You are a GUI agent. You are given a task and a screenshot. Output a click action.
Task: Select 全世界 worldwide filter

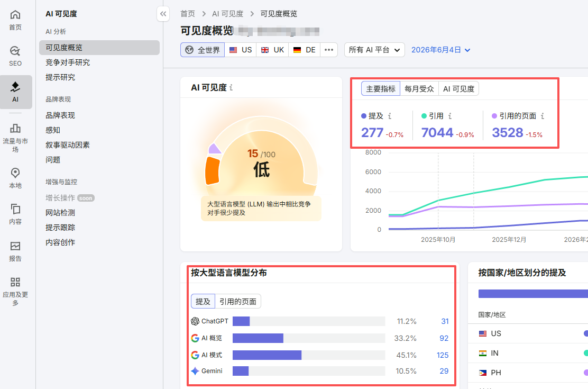[203, 50]
